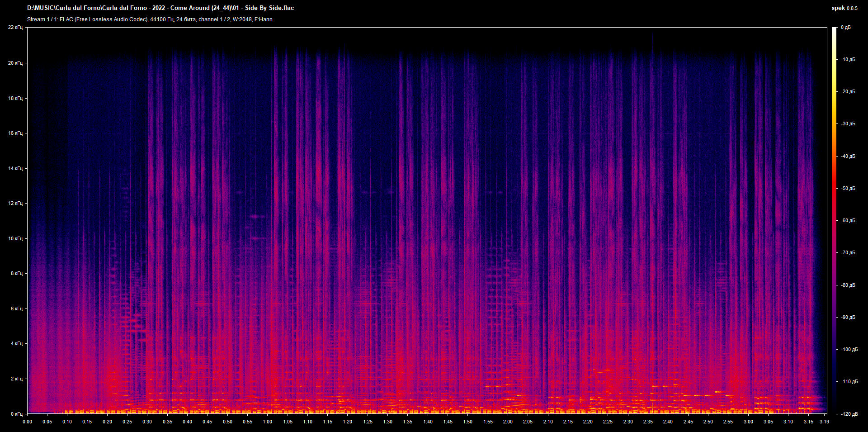Click the '-120 дБ' level scale label

849,414
